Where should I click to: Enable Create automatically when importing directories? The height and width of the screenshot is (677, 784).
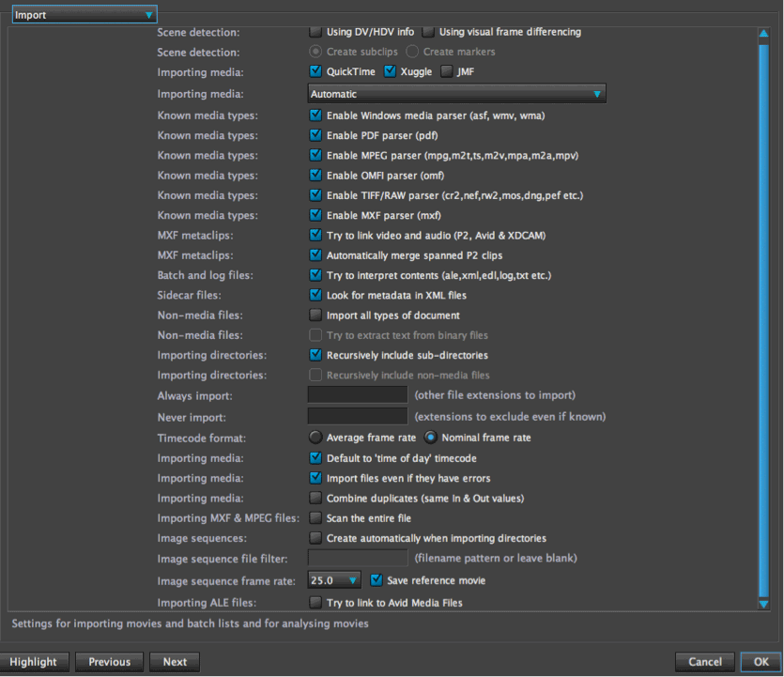point(315,538)
